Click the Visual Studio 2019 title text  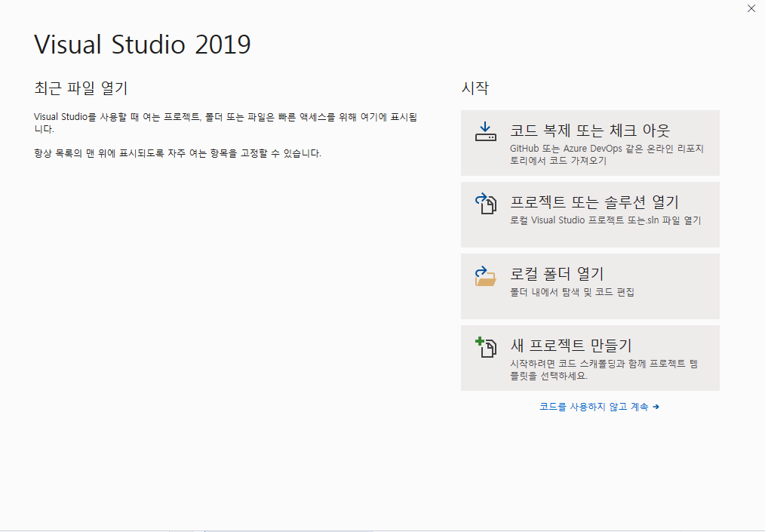point(143,45)
